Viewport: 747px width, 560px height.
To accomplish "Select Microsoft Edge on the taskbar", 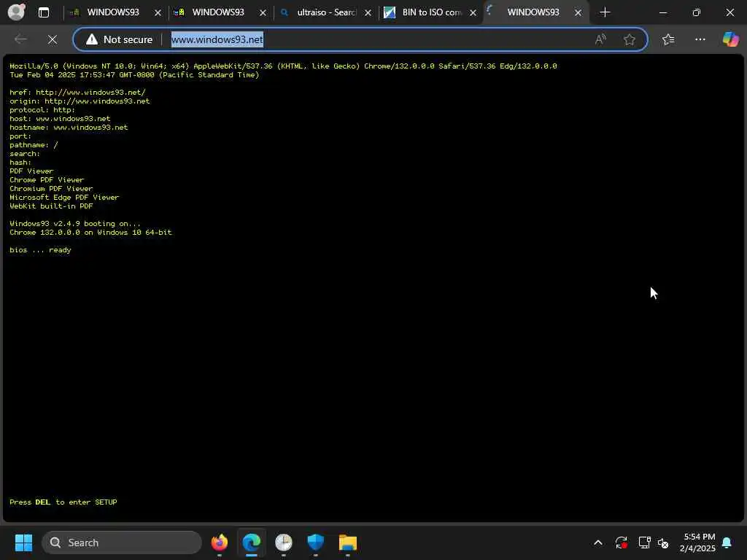I will (252, 542).
